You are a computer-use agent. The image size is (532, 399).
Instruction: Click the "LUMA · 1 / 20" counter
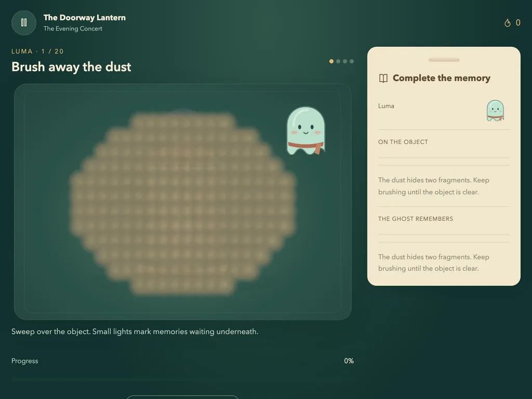[x=37, y=51]
